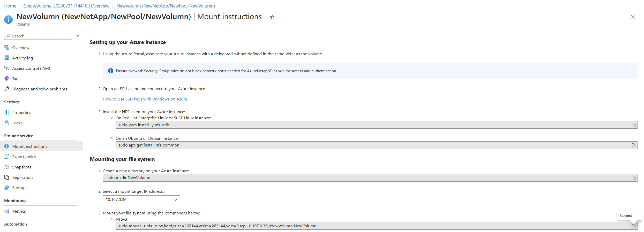Image resolution: width=644 pixels, height=232 pixels.
Task: Click the blue info volume icon in header
Action: tap(8, 19)
